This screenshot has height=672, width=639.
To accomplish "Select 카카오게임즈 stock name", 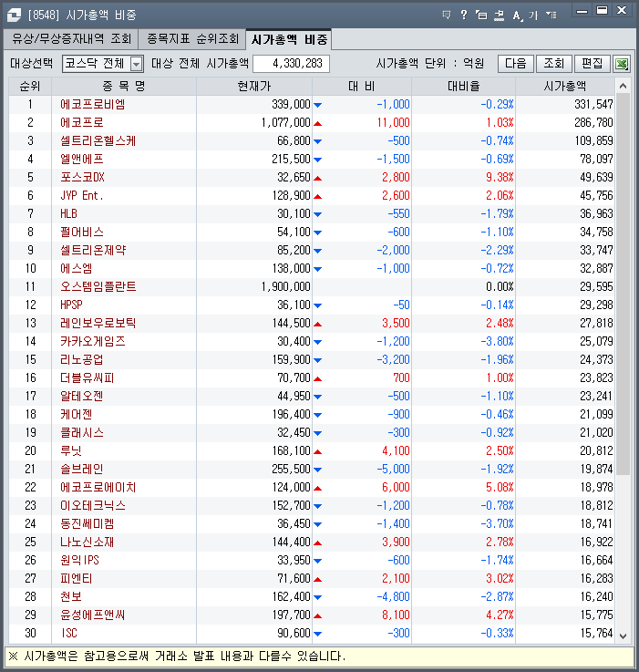I will (93, 341).
